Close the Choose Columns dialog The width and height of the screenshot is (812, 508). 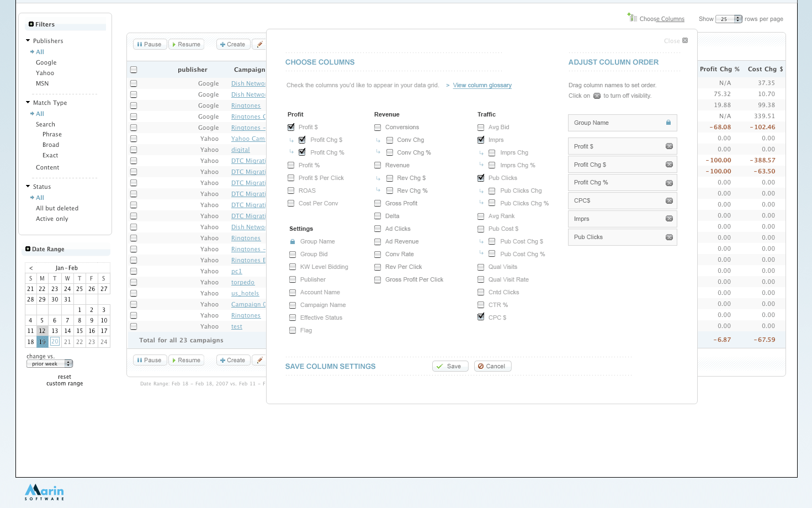[684, 40]
